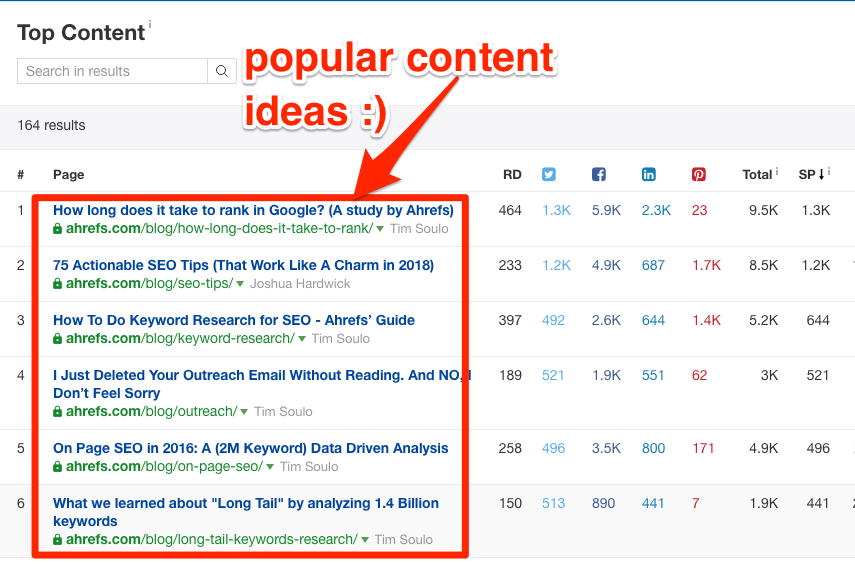Click Facebook shares value 3.5K
The image size is (855, 564).
coord(606,449)
